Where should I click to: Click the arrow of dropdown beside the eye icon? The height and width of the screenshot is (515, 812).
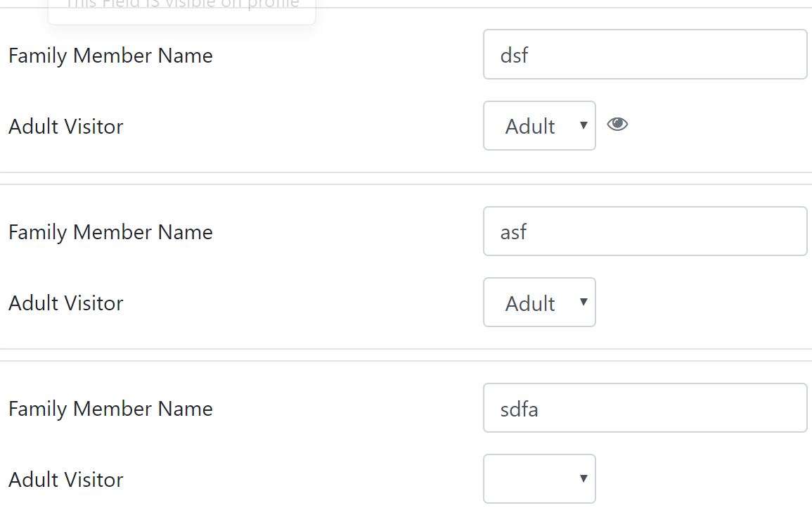[x=584, y=125]
